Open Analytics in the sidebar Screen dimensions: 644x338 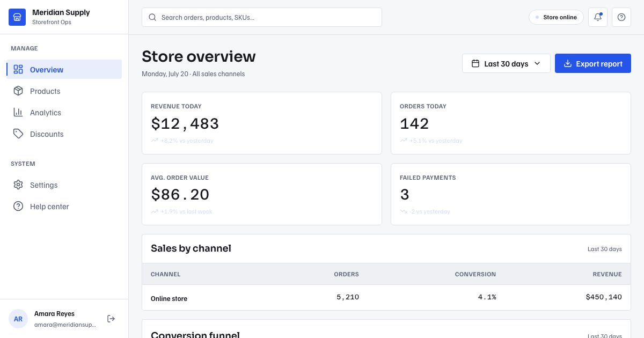click(x=64, y=112)
